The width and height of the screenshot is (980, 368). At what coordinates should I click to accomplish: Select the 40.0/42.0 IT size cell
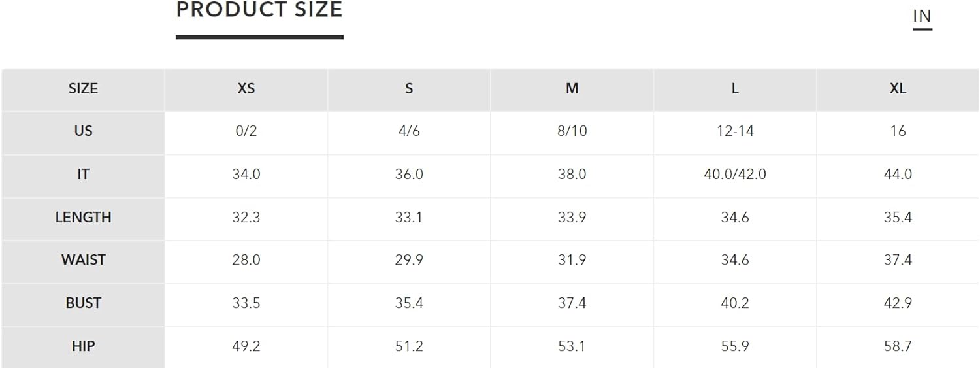click(735, 175)
